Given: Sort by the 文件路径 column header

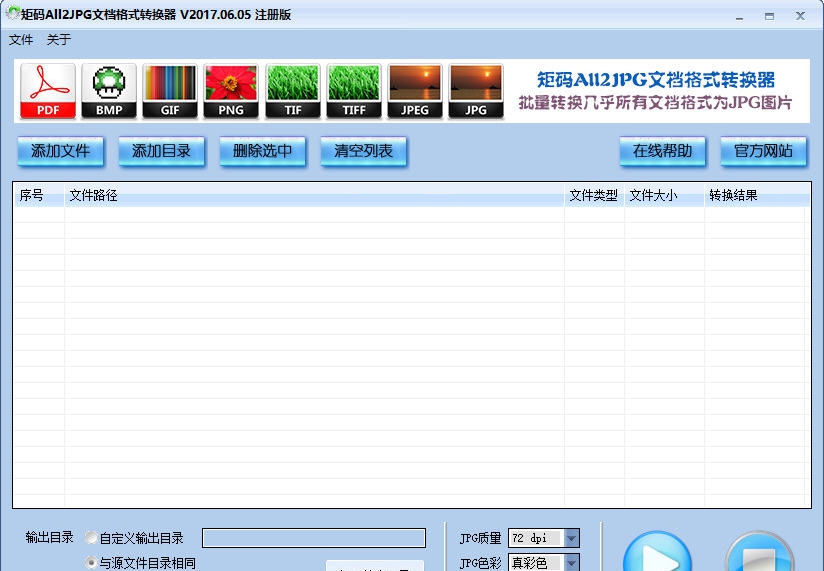Looking at the screenshot, I should click(x=314, y=195).
